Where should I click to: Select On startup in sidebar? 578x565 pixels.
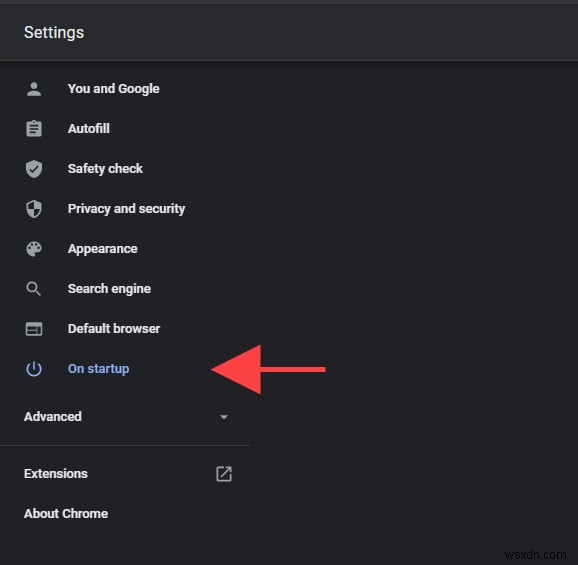click(98, 369)
